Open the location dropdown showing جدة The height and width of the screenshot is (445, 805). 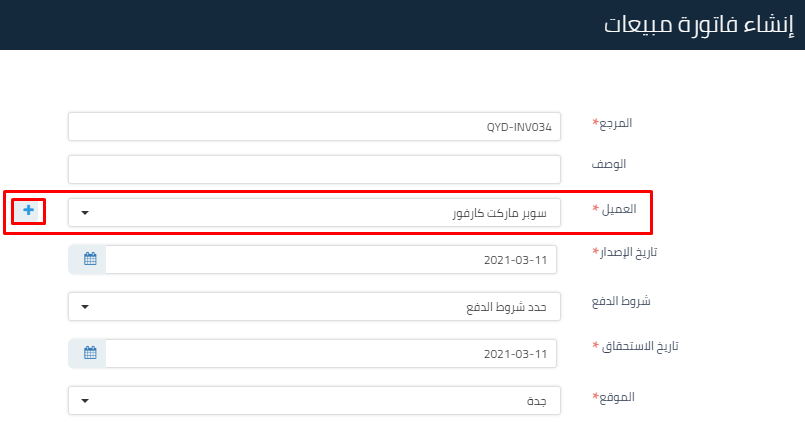point(315,400)
